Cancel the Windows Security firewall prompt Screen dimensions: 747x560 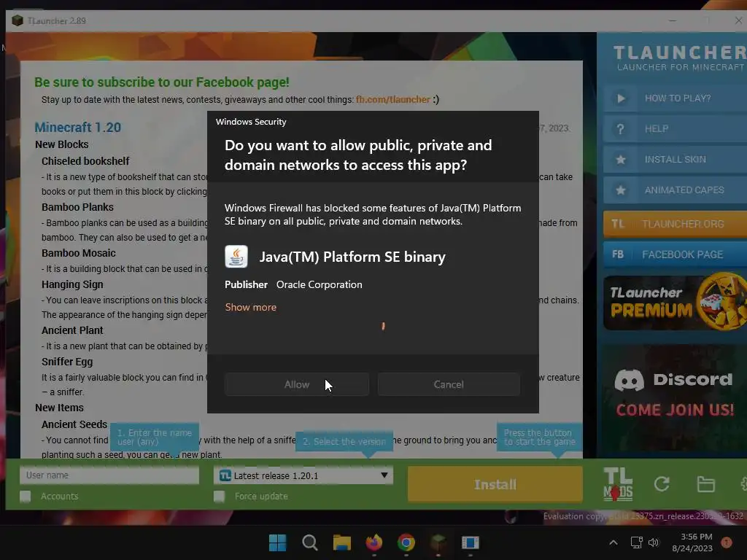(449, 384)
